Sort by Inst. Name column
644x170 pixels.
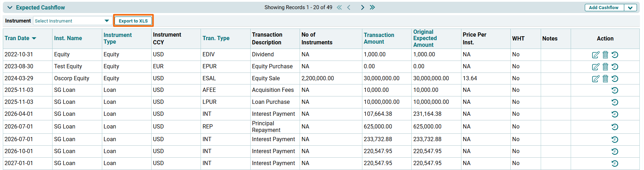(x=68, y=38)
